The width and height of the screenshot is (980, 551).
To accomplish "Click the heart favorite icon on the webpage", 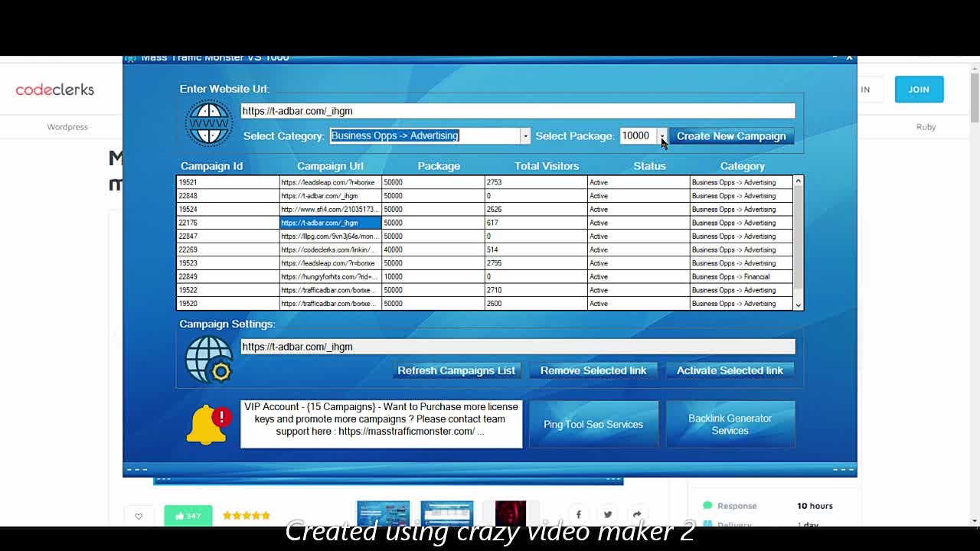I will pyautogui.click(x=139, y=516).
